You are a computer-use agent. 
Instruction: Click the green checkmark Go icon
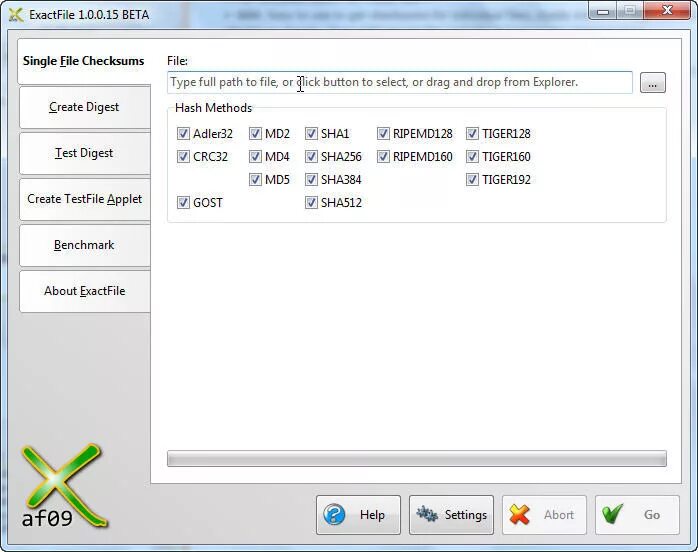(x=613, y=514)
